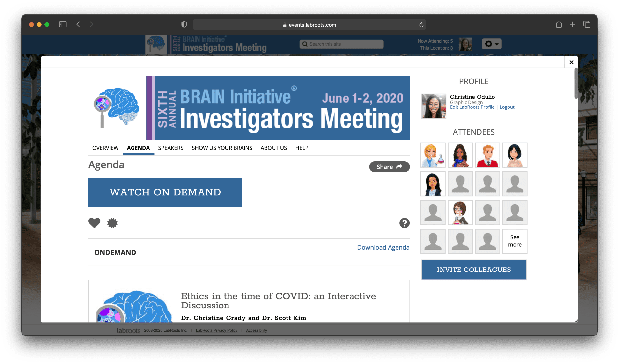Viewport: 619px width, 364px height.
Task: Open the question mark help icon
Action: coord(404,223)
